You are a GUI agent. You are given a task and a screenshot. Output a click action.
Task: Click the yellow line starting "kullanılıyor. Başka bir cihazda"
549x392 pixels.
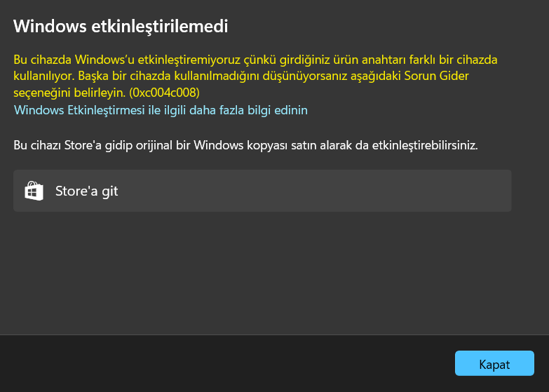(x=241, y=76)
